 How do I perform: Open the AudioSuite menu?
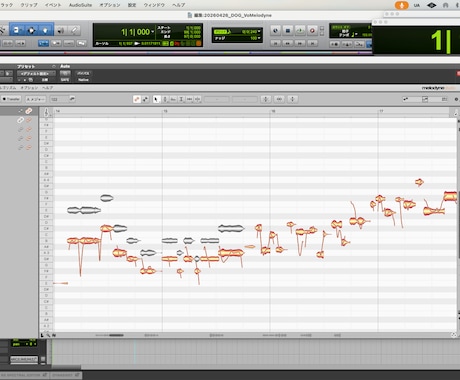click(80, 5)
